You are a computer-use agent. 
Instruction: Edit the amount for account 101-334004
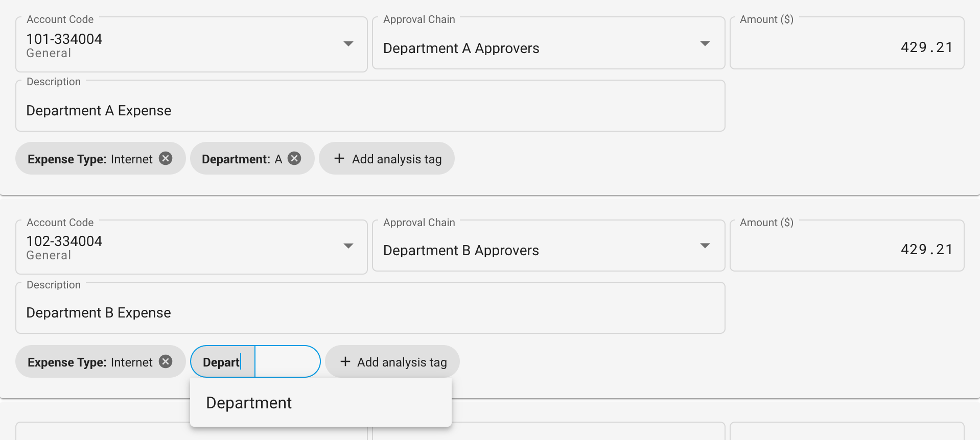click(847, 43)
